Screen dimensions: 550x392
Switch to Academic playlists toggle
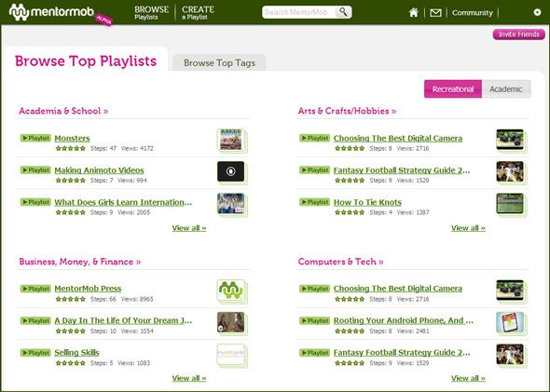(506, 89)
